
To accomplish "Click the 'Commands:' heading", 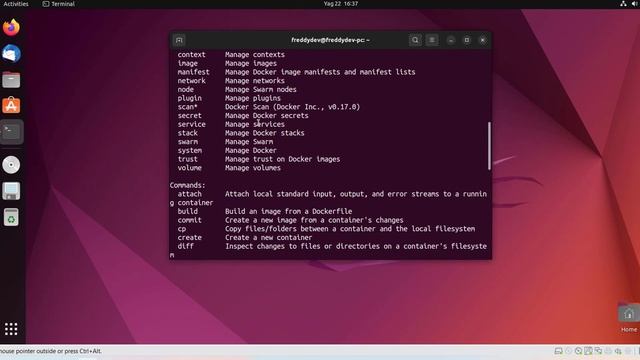I will [x=187, y=185].
